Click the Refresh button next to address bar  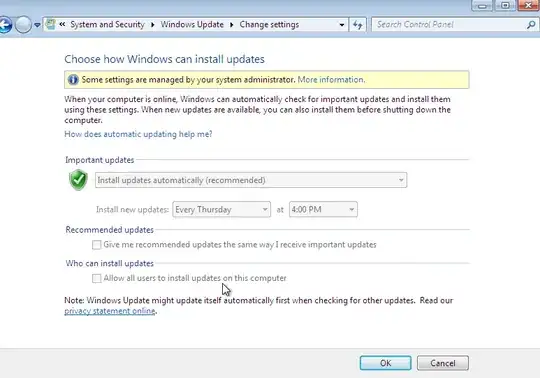coord(358,25)
